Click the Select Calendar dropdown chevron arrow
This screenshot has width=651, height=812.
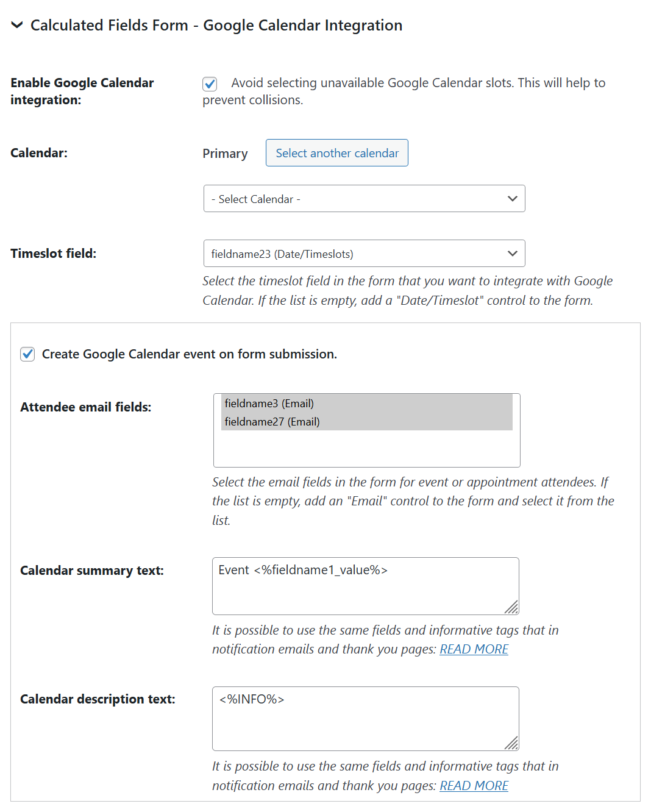click(512, 199)
